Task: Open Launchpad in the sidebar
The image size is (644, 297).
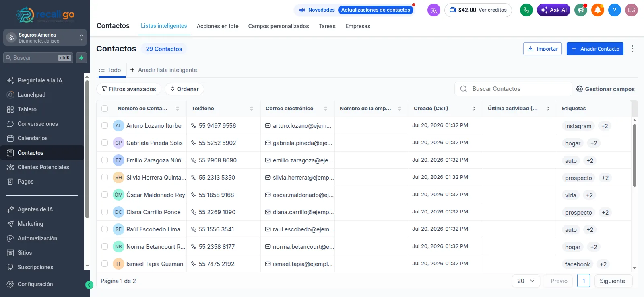Action: click(x=42, y=95)
